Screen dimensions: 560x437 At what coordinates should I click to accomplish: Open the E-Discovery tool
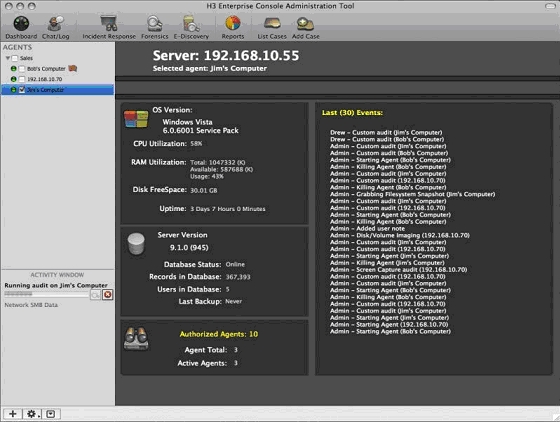click(191, 27)
